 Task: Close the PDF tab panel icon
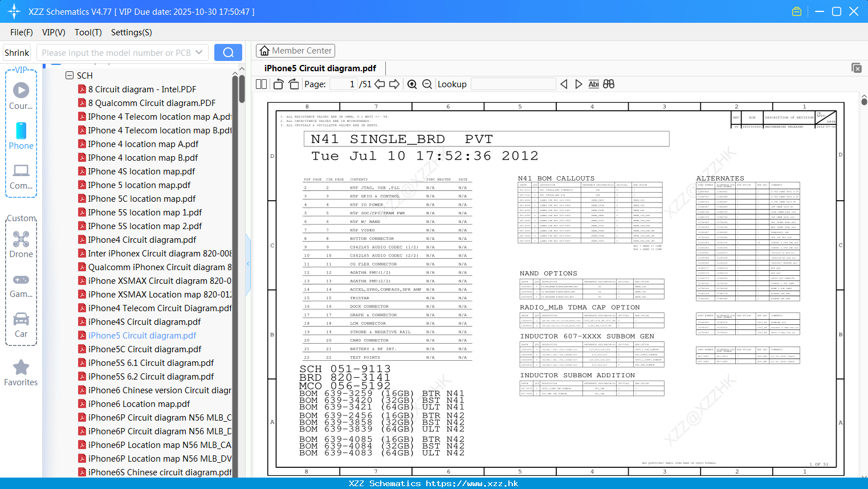857,68
